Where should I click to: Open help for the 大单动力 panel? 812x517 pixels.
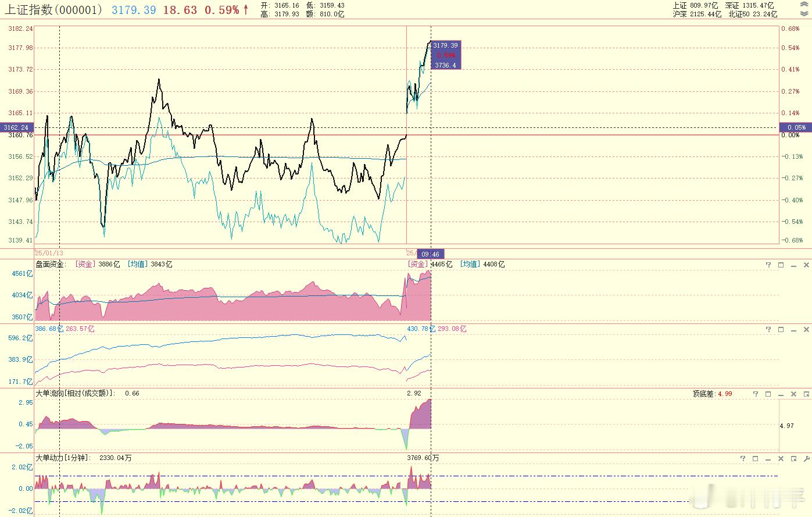pos(743,458)
